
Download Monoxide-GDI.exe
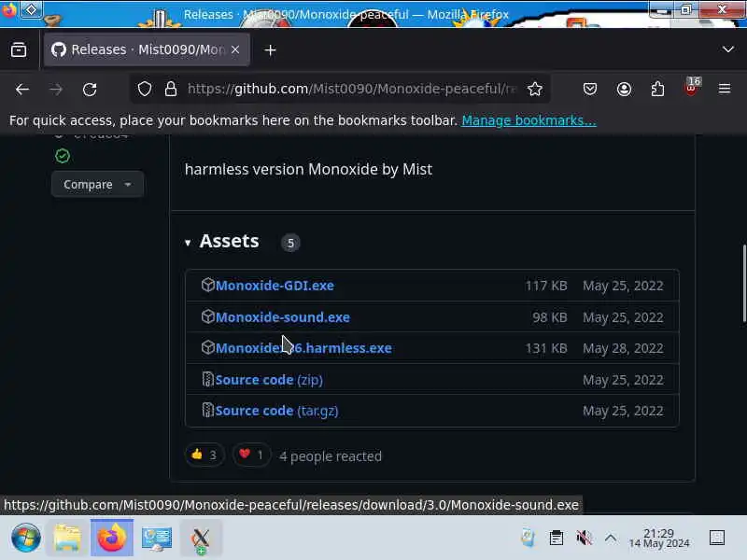click(275, 286)
